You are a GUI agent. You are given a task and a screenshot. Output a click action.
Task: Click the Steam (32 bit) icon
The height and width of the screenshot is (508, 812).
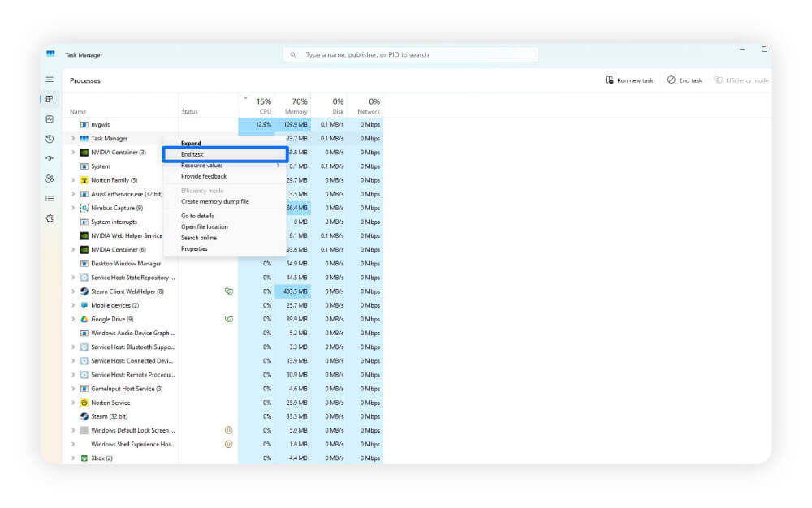coord(84,416)
